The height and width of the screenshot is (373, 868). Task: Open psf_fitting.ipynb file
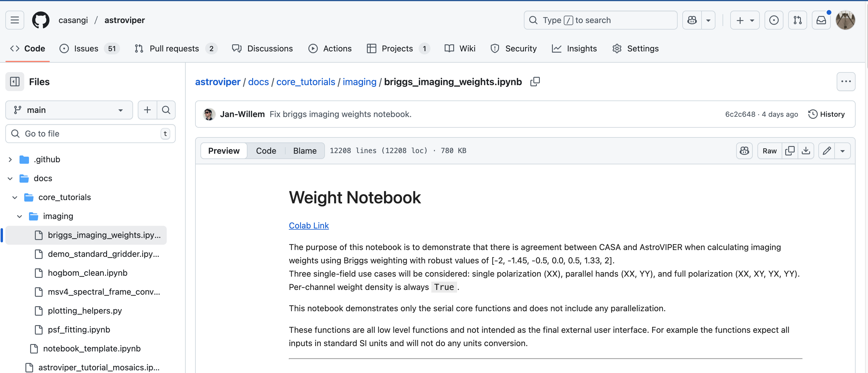click(79, 329)
